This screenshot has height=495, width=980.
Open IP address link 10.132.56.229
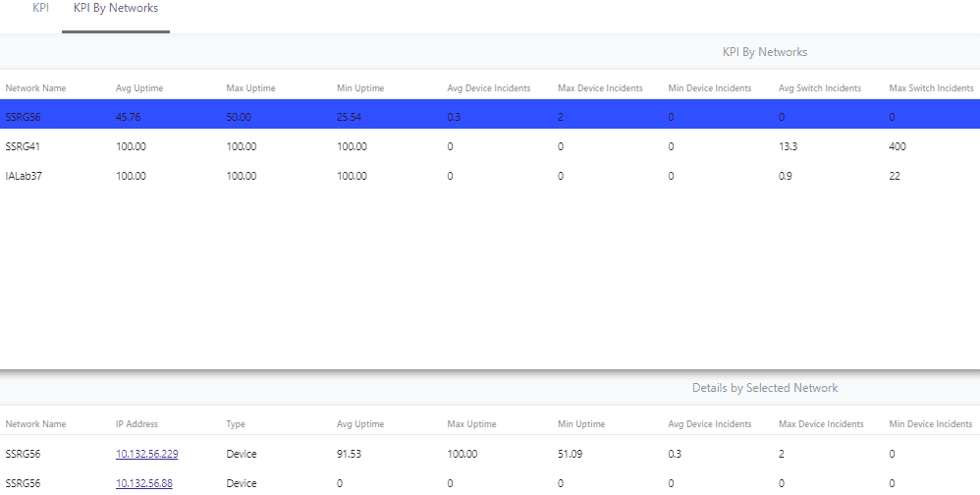point(147,454)
